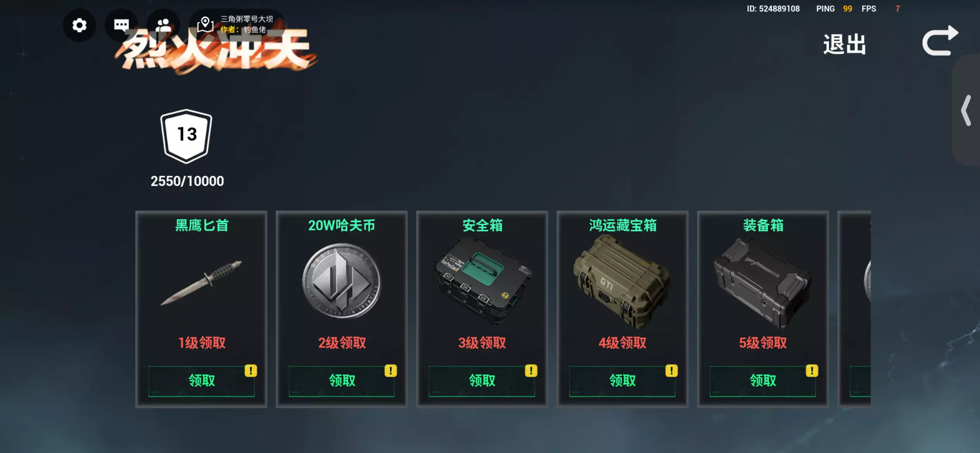Image resolution: width=980 pixels, height=453 pixels.
Task: Select the 鸿运藏宝箱 olive crate image
Action: tap(622, 281)
